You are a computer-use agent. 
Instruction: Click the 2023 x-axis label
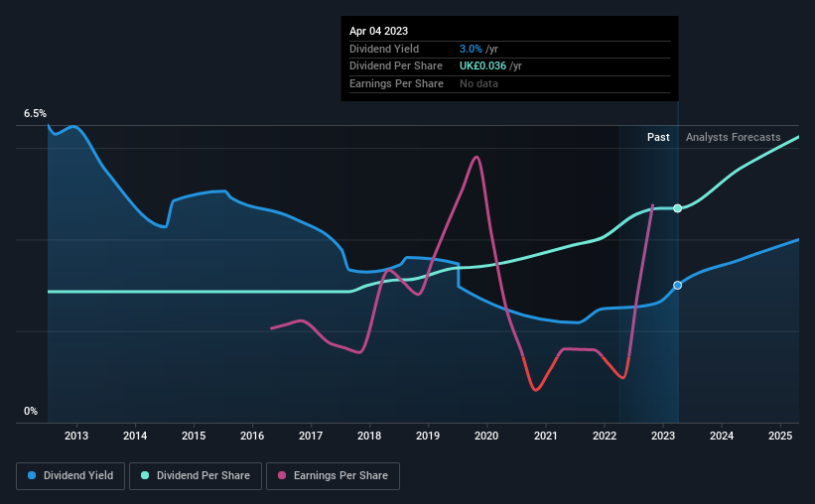pyautogui.click(x=663, y=436)
